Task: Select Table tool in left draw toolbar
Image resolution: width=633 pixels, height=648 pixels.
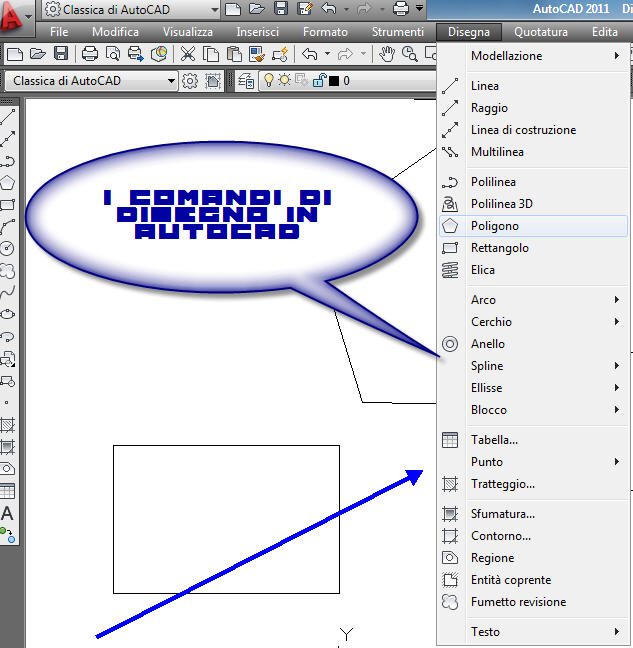Action: [x=7, y=491]
